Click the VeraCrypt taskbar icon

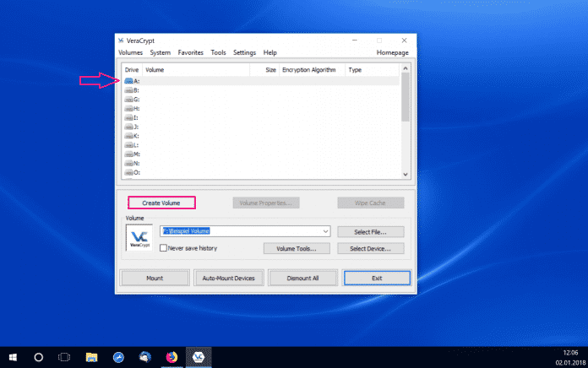[x=199, y=357]
